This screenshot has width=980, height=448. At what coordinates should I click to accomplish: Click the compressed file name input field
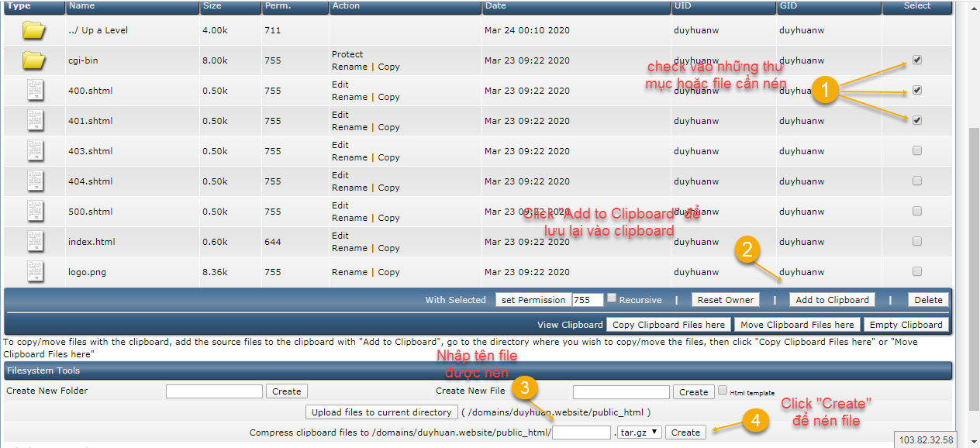581,432
